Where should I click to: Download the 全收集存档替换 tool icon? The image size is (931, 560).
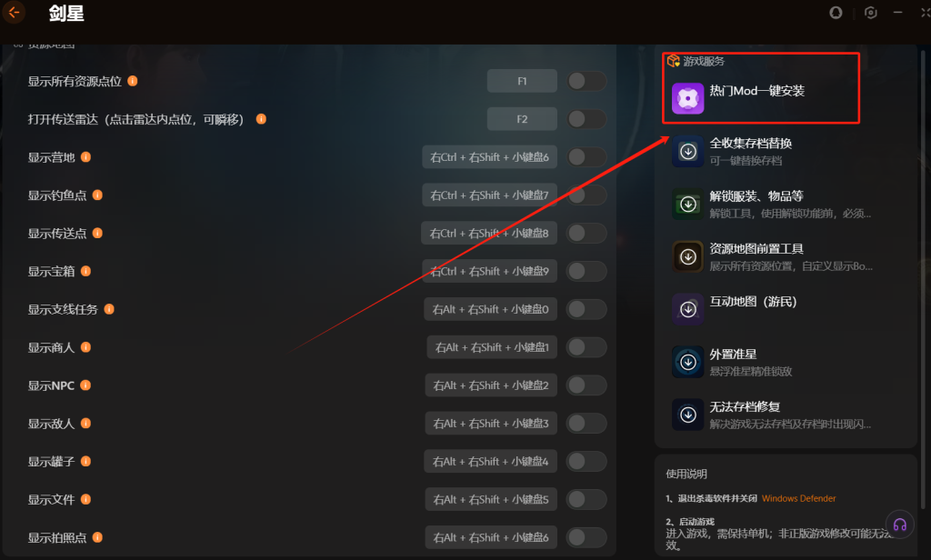688,152
